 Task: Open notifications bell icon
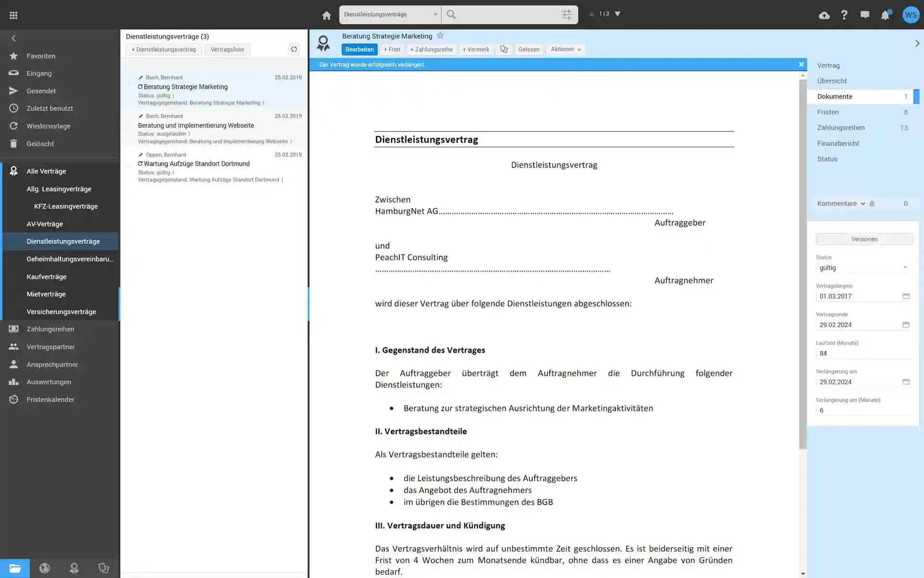click(x=885, y=15)
